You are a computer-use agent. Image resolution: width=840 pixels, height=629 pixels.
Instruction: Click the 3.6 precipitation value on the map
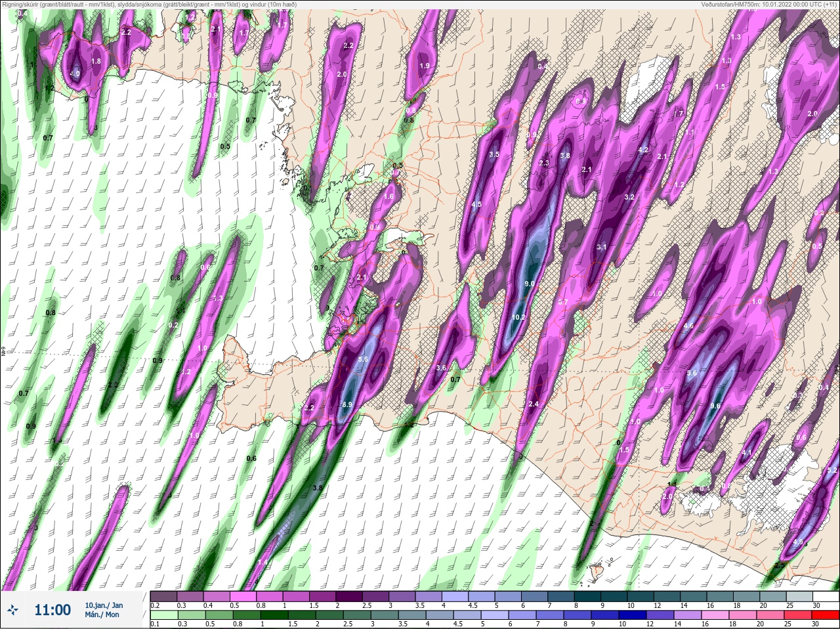point(442,368)
